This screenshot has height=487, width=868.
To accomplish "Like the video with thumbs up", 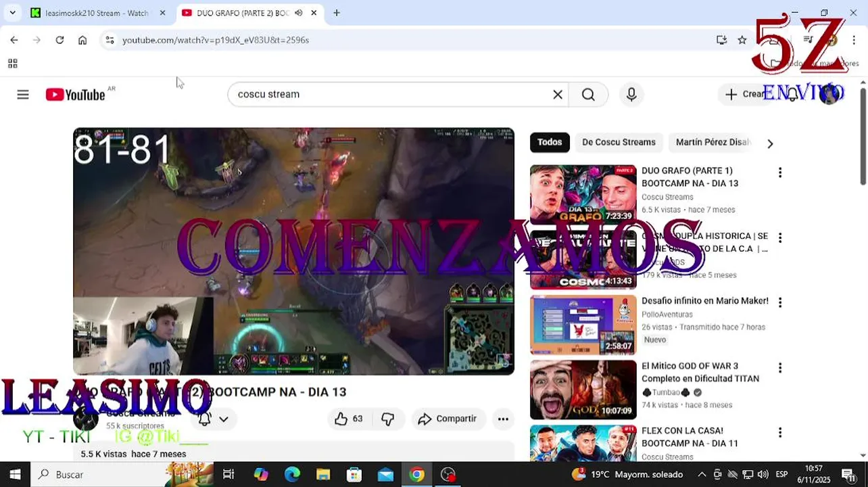I will 349,419.
